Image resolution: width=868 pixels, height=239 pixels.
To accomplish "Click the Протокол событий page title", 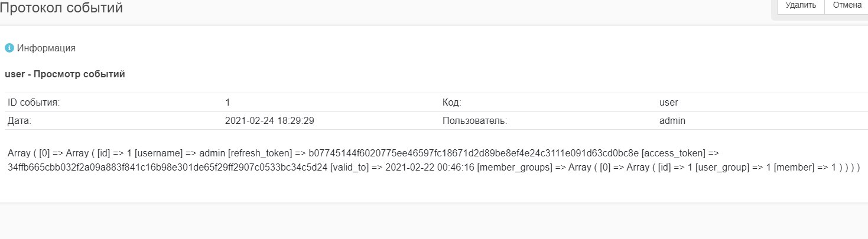I will pyautogui.click(x=61, y=8).
